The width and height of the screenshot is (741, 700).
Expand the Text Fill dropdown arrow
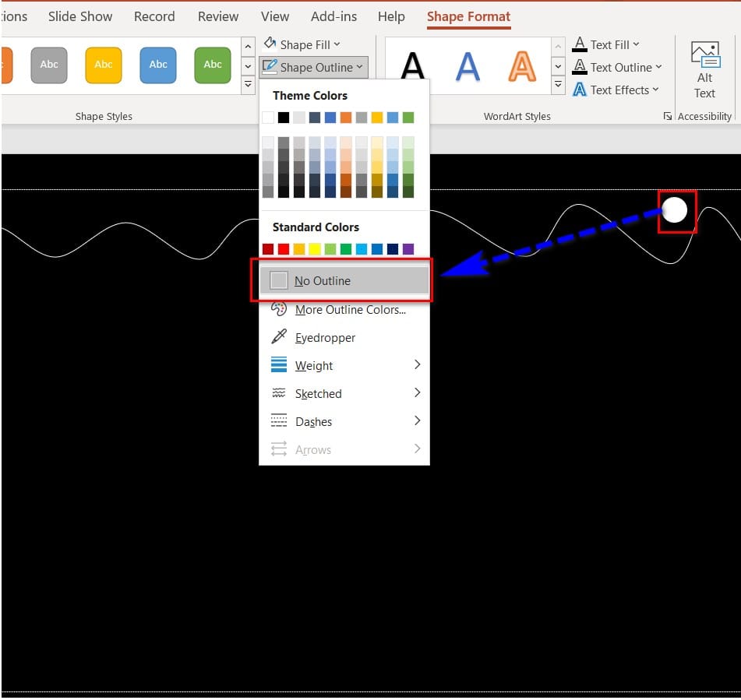tap(636, 44)
